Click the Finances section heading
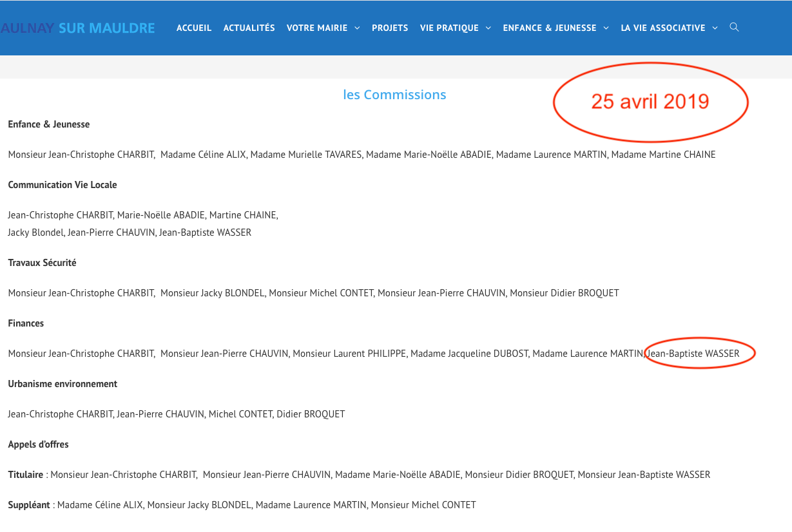 (26, 323)
